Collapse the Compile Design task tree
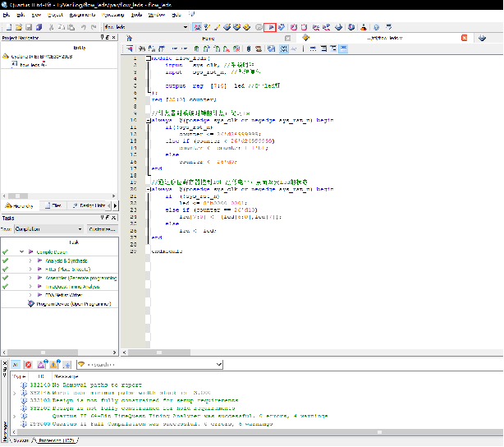 click(21, 252)
